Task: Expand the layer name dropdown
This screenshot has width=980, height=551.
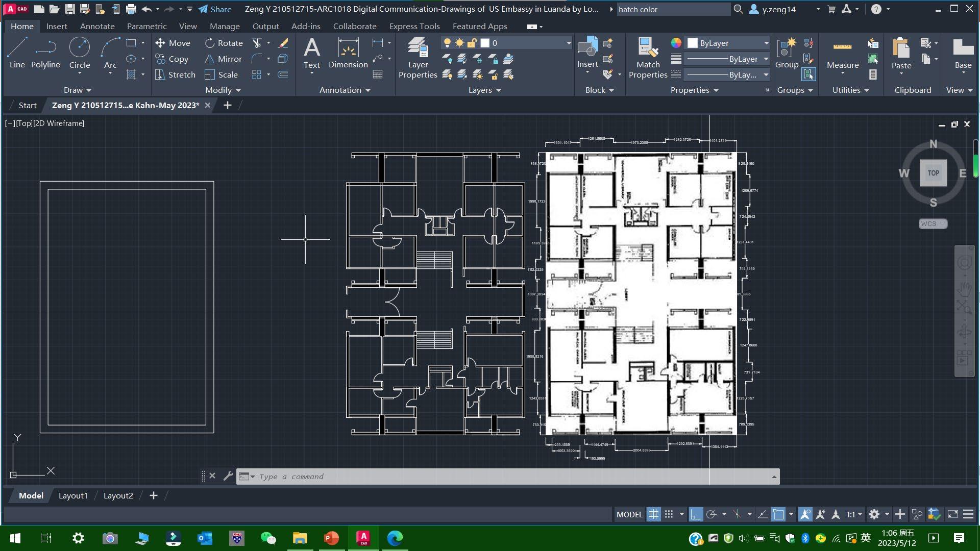Action: (569, 43)
